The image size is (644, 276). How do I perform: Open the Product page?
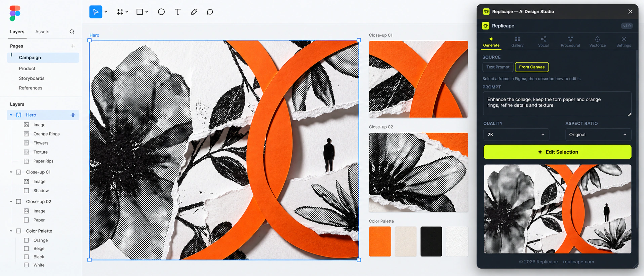click(27, 69)
